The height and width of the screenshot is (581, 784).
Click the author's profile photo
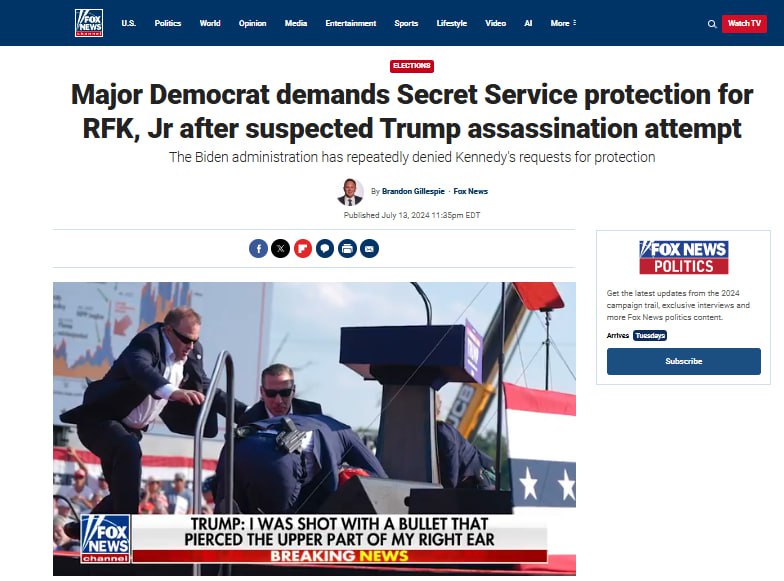click(x=350, y=192)
